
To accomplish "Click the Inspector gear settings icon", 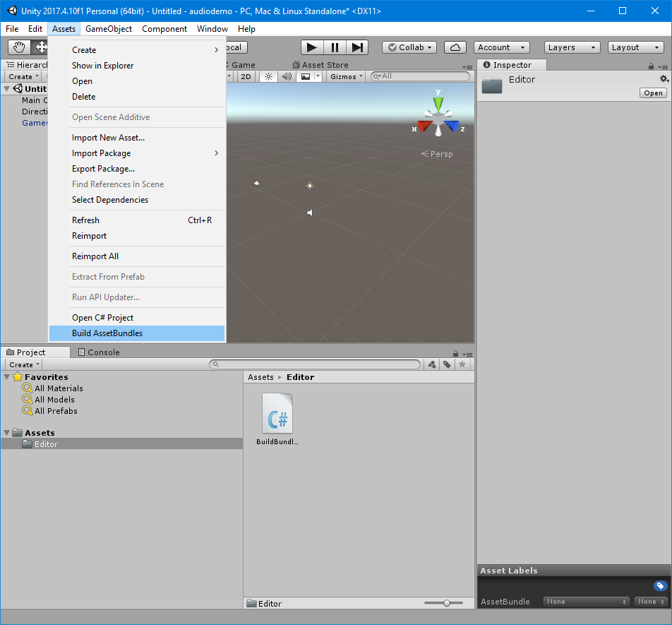I will tap(664, 79).
